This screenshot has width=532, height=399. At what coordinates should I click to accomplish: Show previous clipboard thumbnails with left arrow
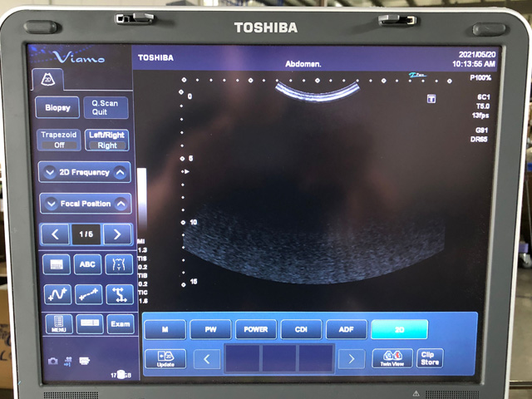click(207, 358)
